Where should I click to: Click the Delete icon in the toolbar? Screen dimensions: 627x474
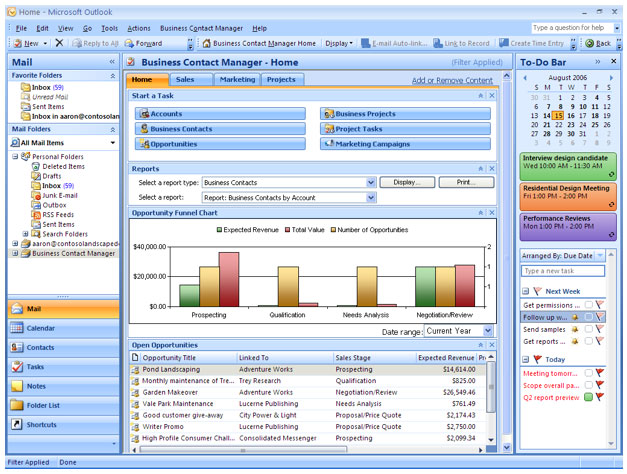coord(59,44)
